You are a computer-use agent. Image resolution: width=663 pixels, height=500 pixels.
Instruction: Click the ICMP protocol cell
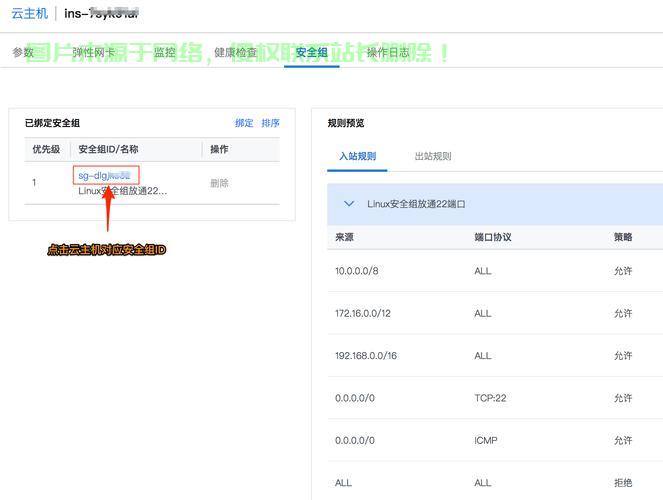485,440
